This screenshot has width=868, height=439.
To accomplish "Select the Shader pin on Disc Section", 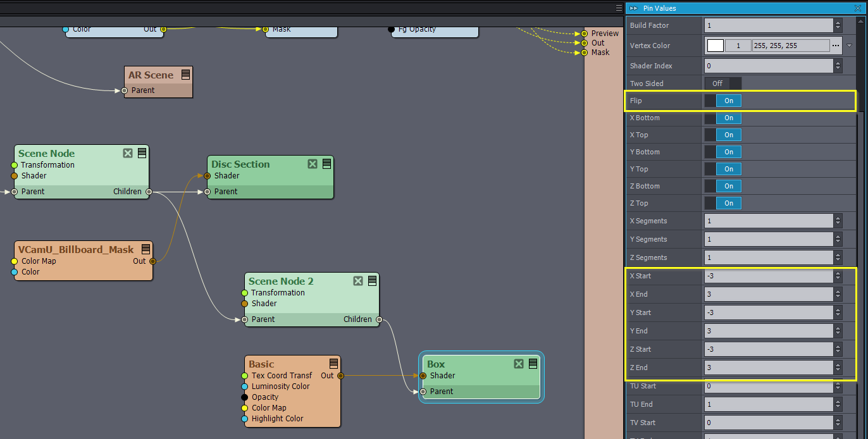I will [x=207, y=176].
